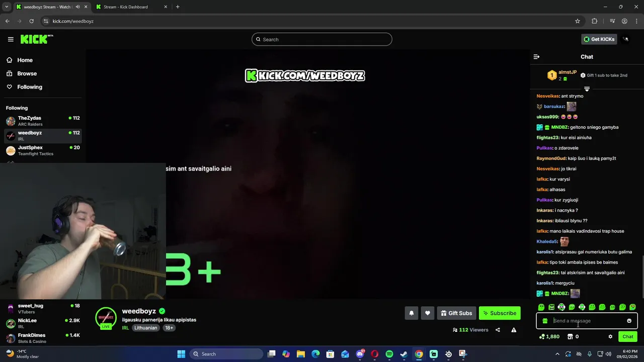Screen dimensions: 644x362
Task: Open browser extensions puzzle icon
Action: click(595, 21)
